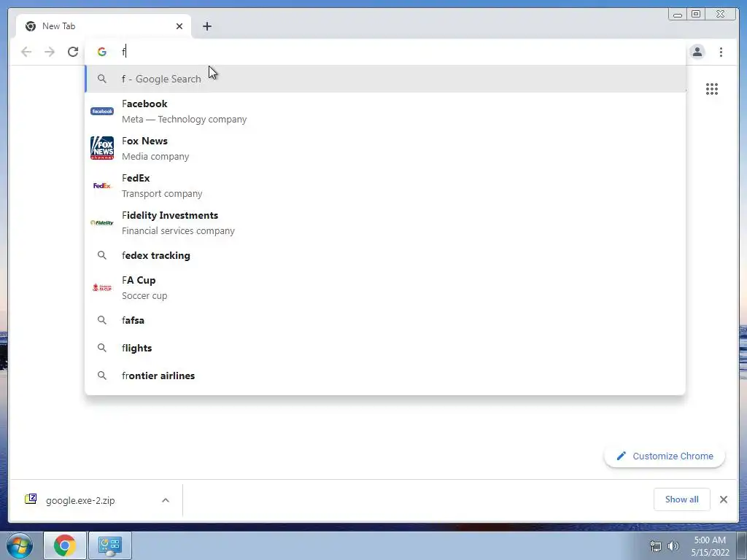Select the Fox News suggestion

[385, 149]
